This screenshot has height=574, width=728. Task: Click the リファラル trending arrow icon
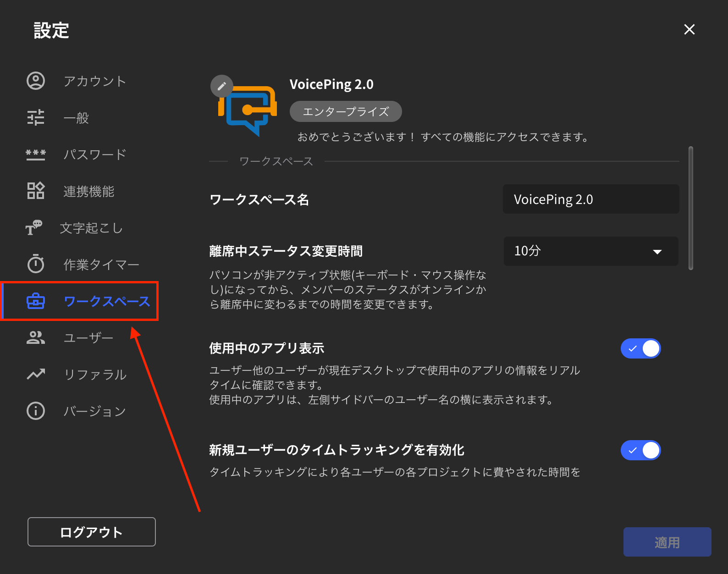(36, 375)
